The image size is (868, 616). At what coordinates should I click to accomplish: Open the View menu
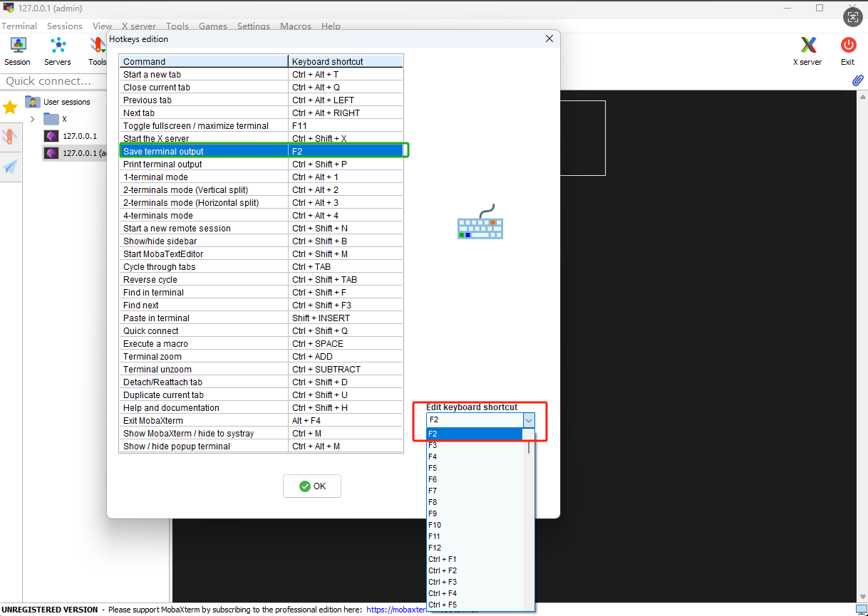(x=103, y=26)
